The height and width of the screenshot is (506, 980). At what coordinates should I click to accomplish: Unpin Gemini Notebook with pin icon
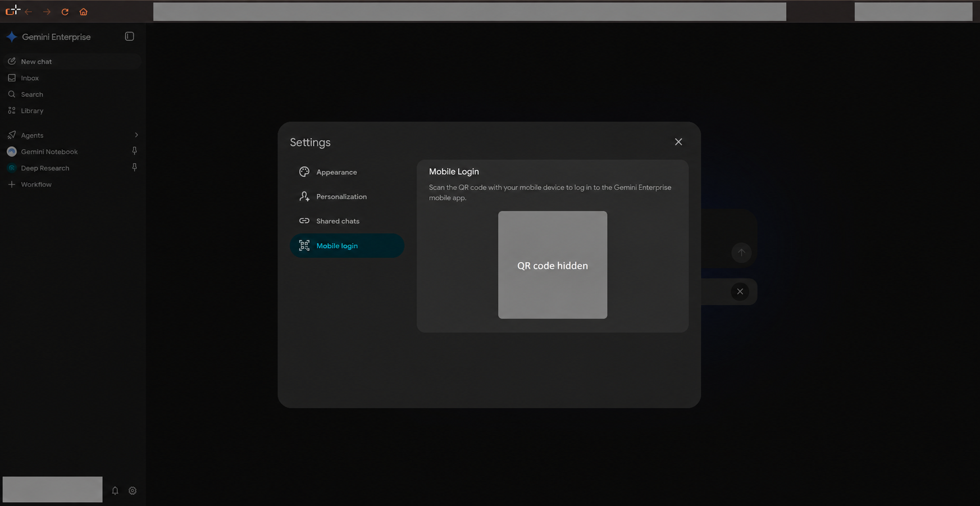pos(134,151)
